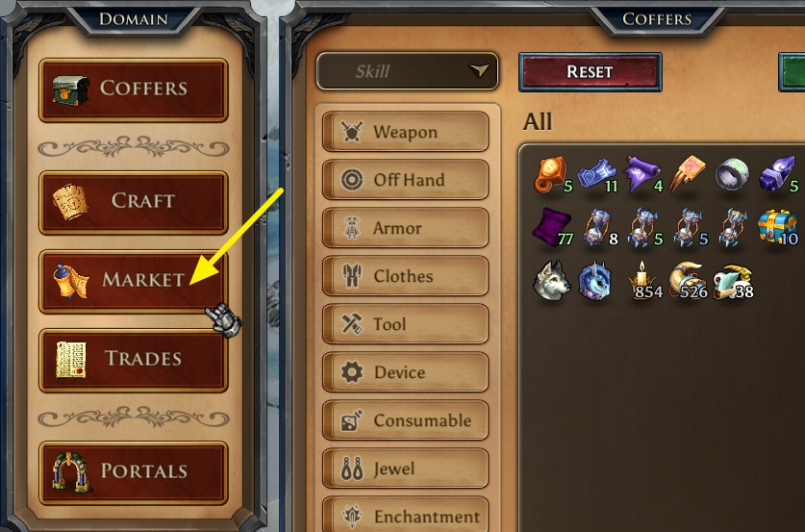
Task: Select the treasure chest item with 10
Action: [x=778, y=227]
